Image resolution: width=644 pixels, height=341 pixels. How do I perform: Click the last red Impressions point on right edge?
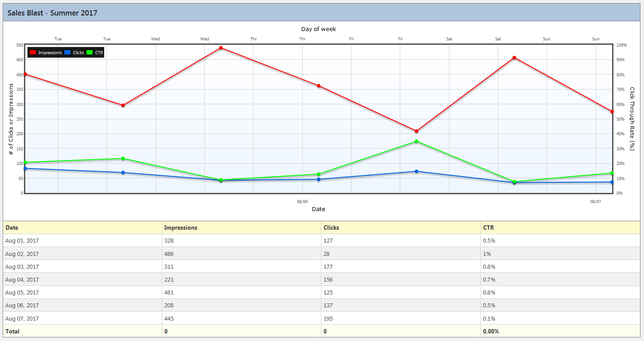pos(612,112)
